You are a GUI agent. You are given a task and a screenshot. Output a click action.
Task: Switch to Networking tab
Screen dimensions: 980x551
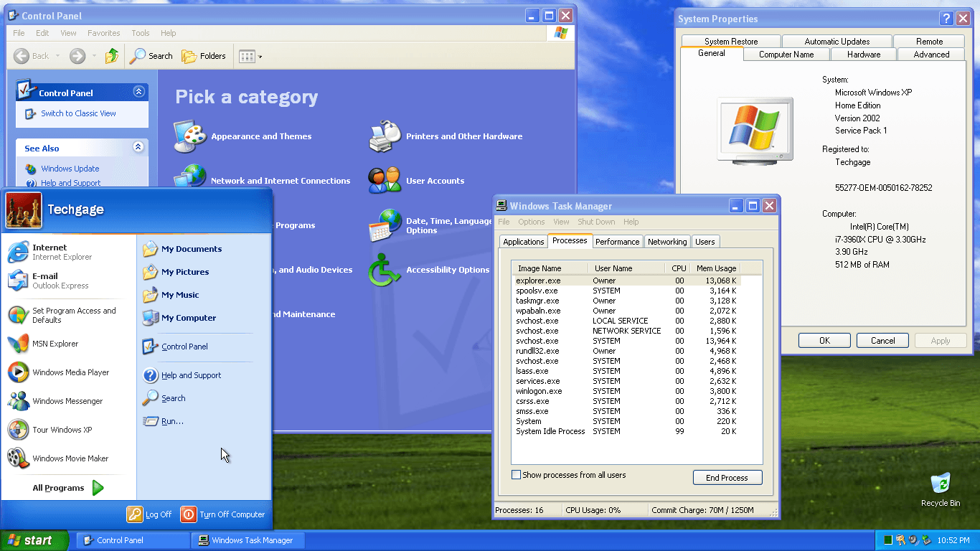(x=667, y=242)
